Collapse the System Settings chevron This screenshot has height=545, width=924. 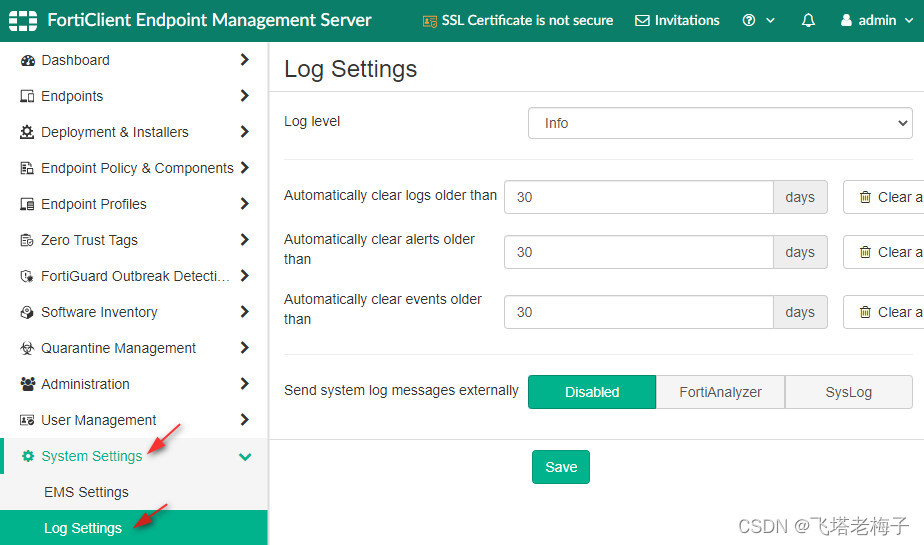245,457
